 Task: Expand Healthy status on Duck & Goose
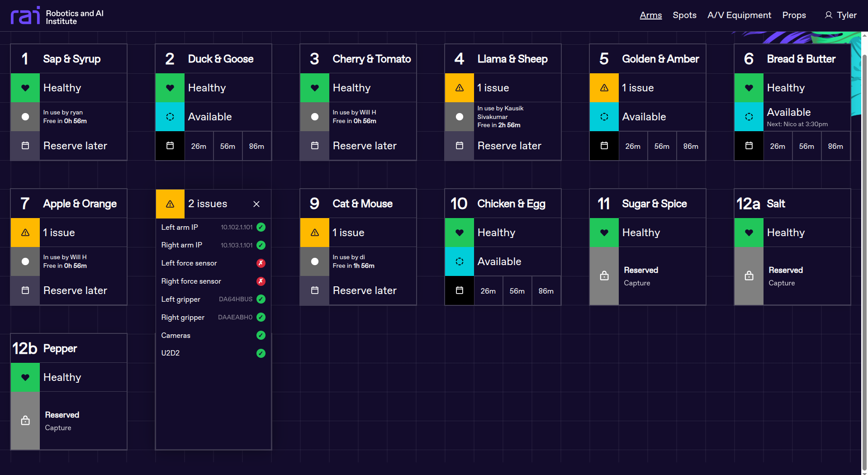click(x=213, y=88)
